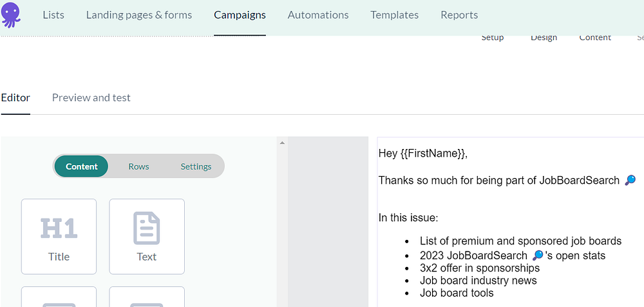Viewport: 644px width, 307px height.
Task: Go to Landing pages & forms
Action: (139, 15)
